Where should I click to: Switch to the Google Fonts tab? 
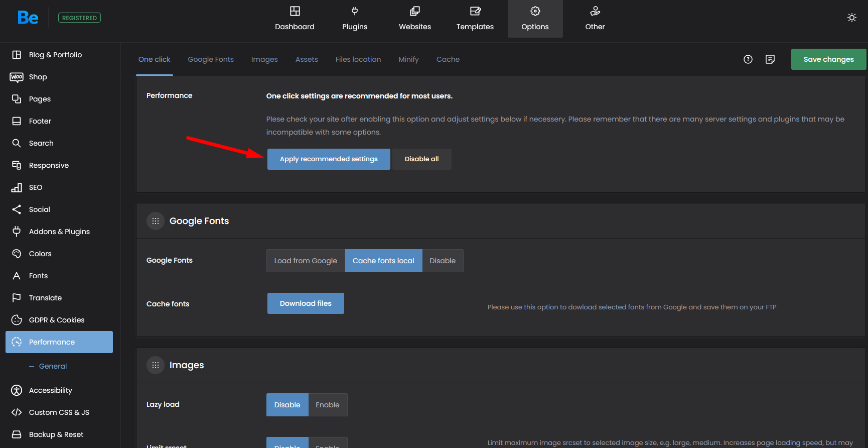tap(211, 59)
